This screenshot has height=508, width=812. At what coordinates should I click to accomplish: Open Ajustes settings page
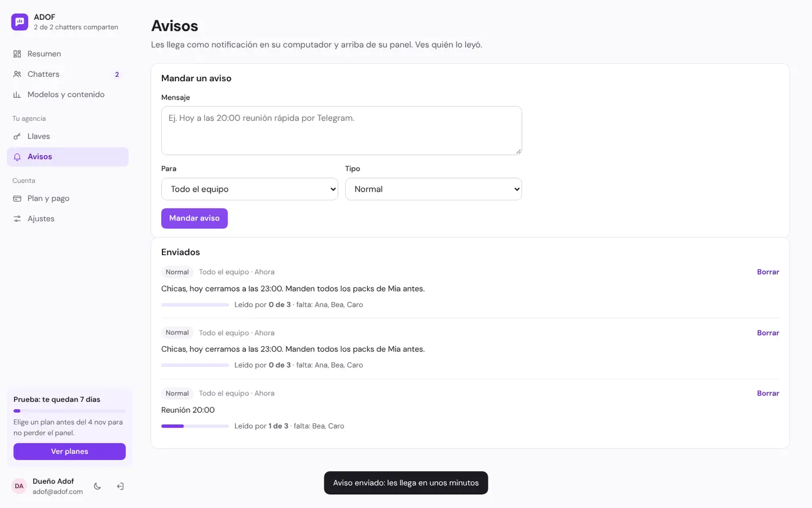pos(68,219)
